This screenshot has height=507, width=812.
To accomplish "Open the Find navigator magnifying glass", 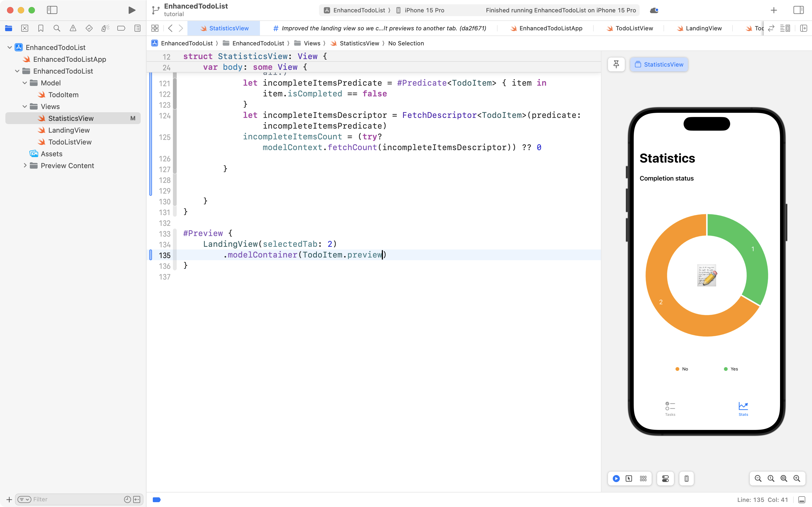I will pos(57,28).
